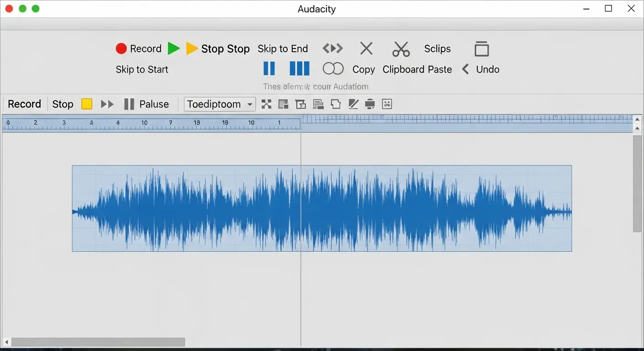Click the folded page outline icon

pyautogui.click(x=336, y=104)
